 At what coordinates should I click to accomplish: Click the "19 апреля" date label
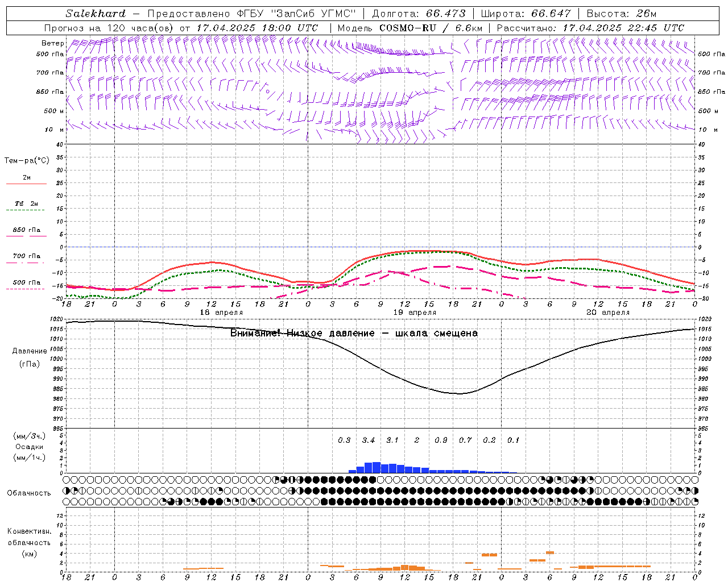(415, 313)
